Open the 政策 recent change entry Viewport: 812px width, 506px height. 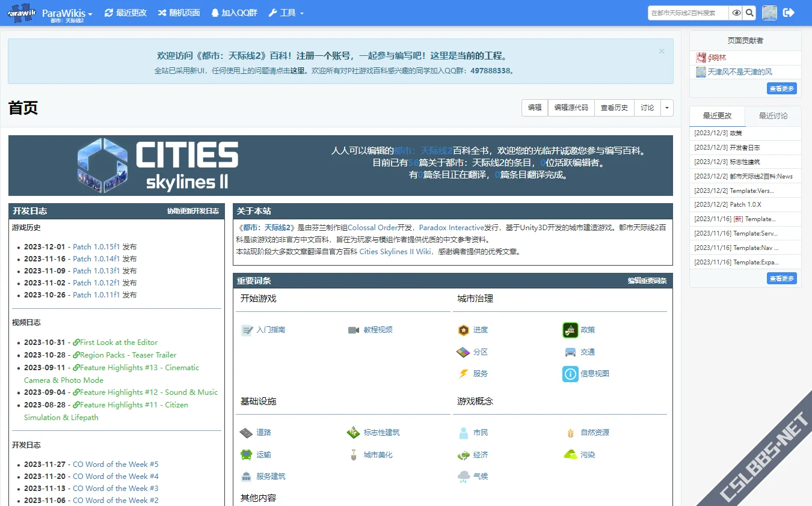point(736,133)
